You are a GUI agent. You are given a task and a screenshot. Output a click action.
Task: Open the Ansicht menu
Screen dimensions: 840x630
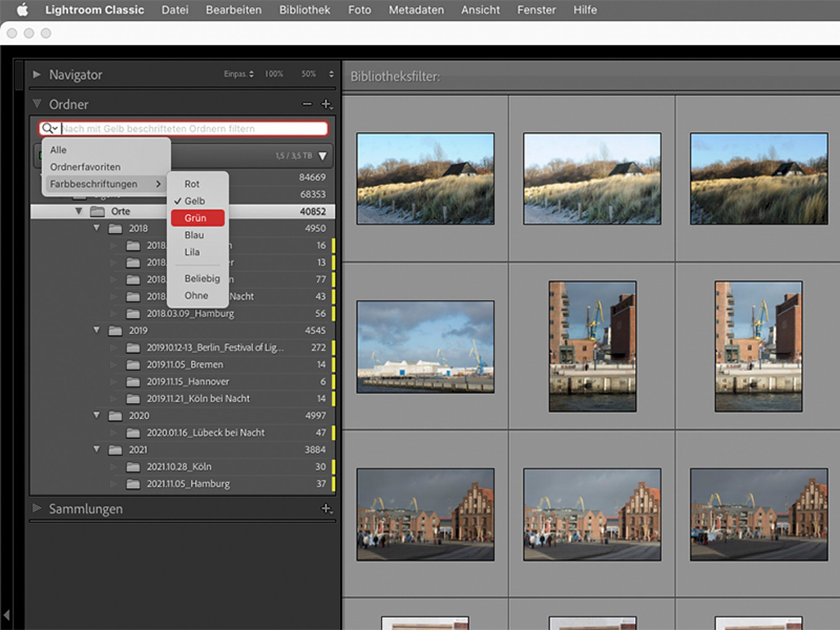click(480, 10)
